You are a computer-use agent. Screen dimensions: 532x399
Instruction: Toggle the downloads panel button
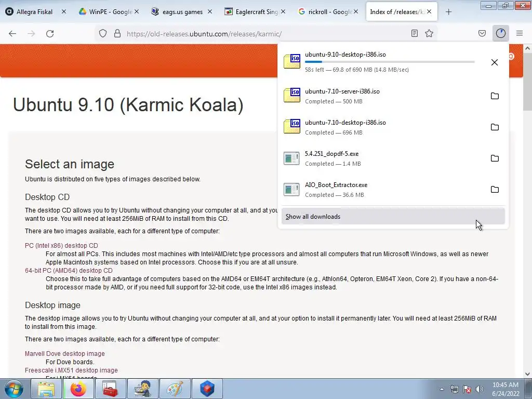pos(501,33)
